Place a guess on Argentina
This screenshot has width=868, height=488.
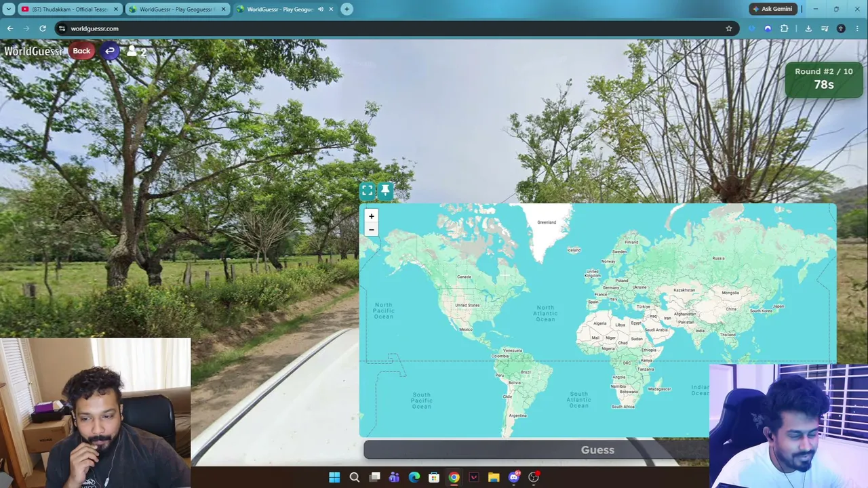click(x=517, y=415)
